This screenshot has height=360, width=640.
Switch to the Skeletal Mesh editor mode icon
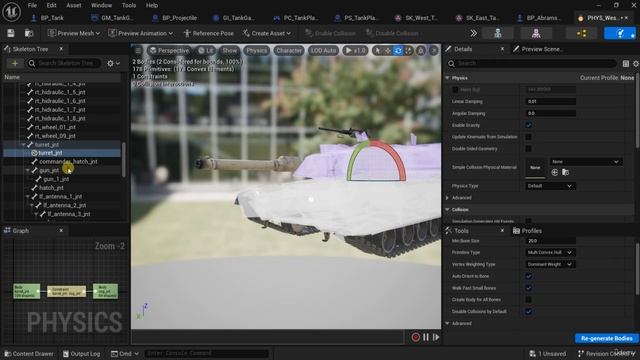pos(536,33)
